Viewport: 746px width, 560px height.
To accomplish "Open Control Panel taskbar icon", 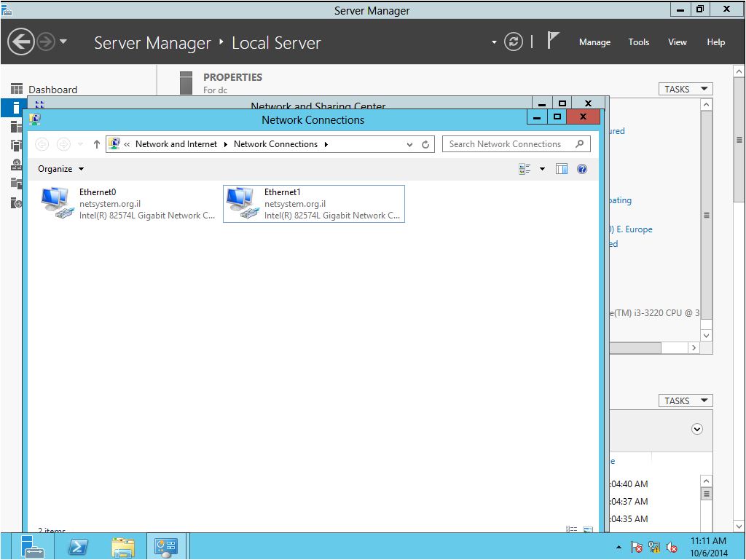I will tap(166, 547).
